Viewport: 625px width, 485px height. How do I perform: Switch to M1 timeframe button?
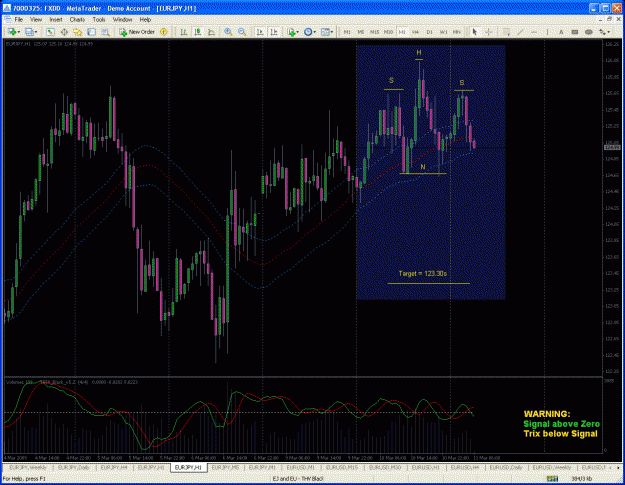pos(347,32)
